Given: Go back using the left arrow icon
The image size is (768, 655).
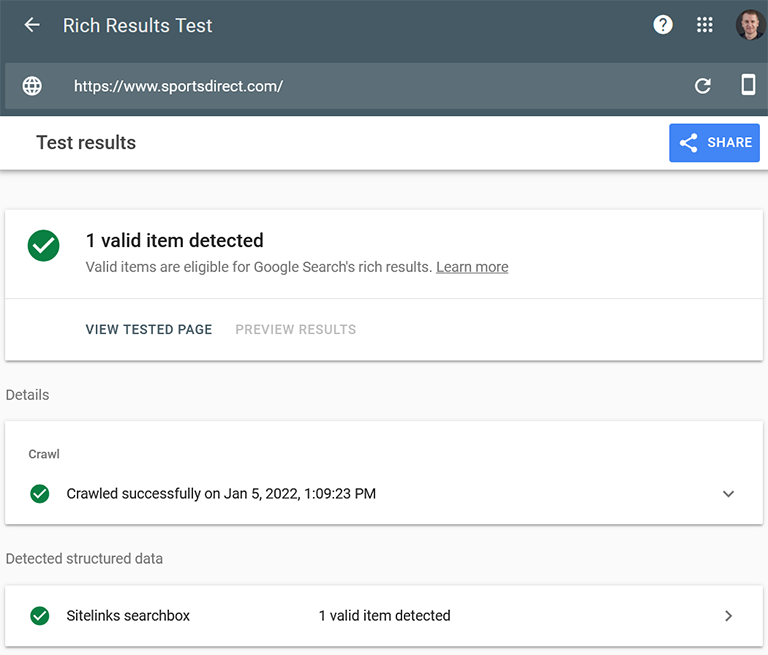Looking at the screenshot, I should click(x=32, y=25).
